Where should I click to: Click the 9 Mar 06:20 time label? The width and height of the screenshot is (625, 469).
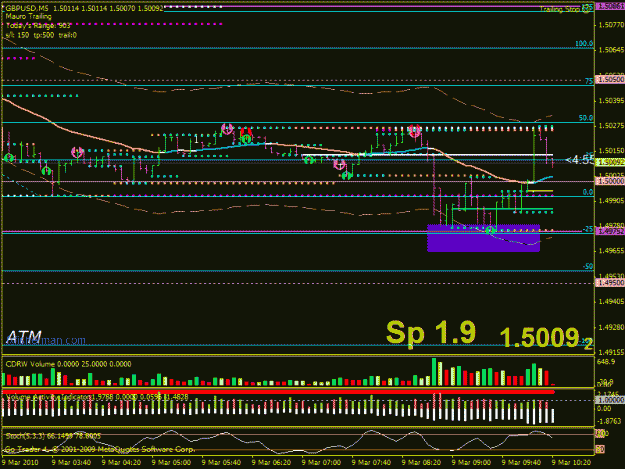point(271,463)
